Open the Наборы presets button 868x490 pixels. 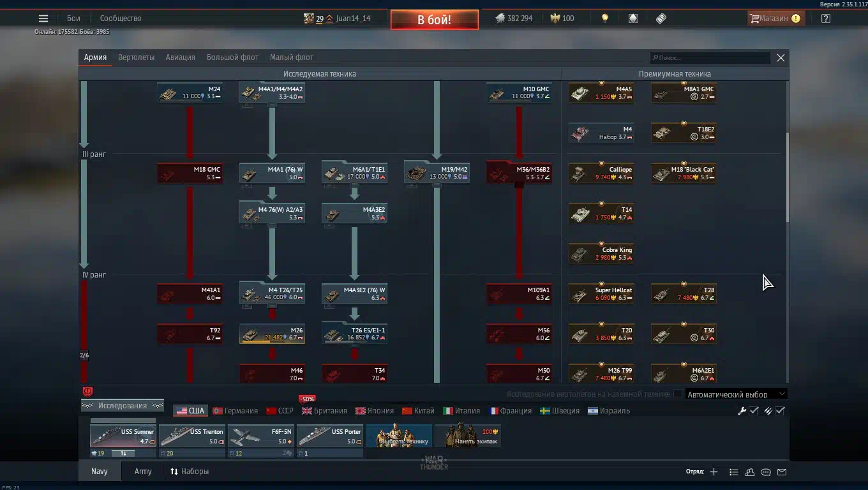pos(190,471)
